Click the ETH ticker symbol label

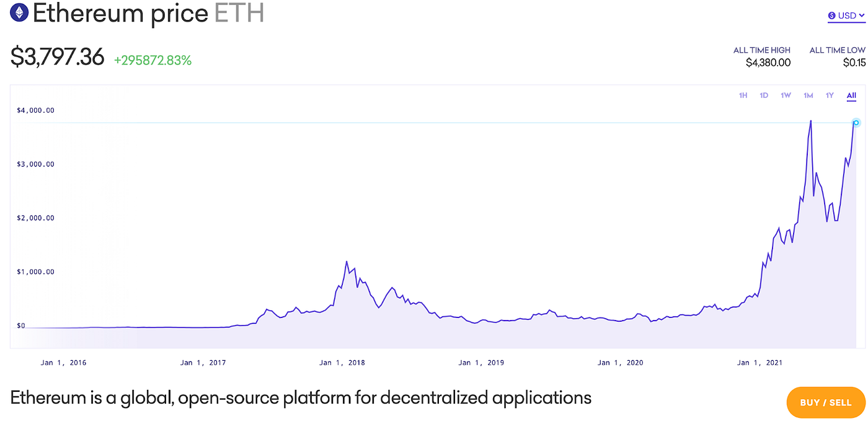[239, 13]
